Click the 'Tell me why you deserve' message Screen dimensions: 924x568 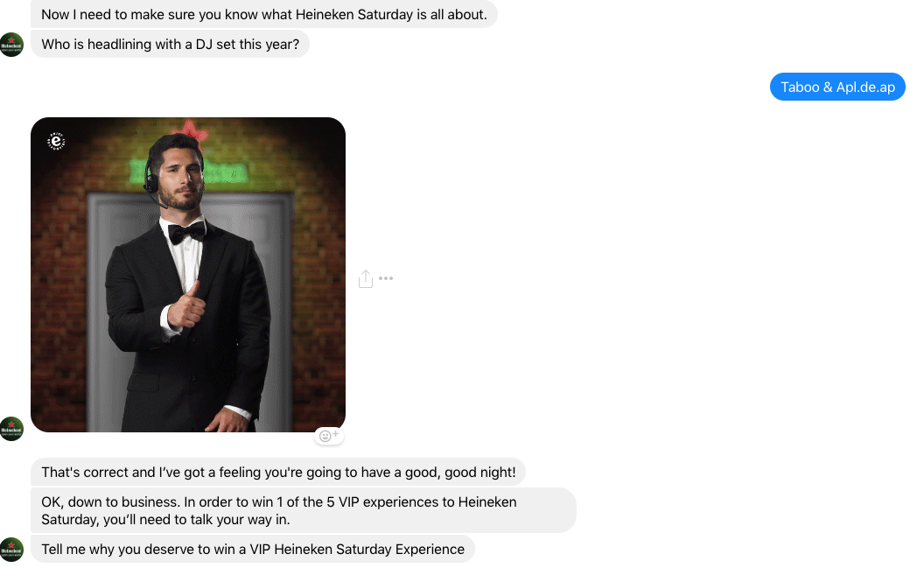point(253,549)
